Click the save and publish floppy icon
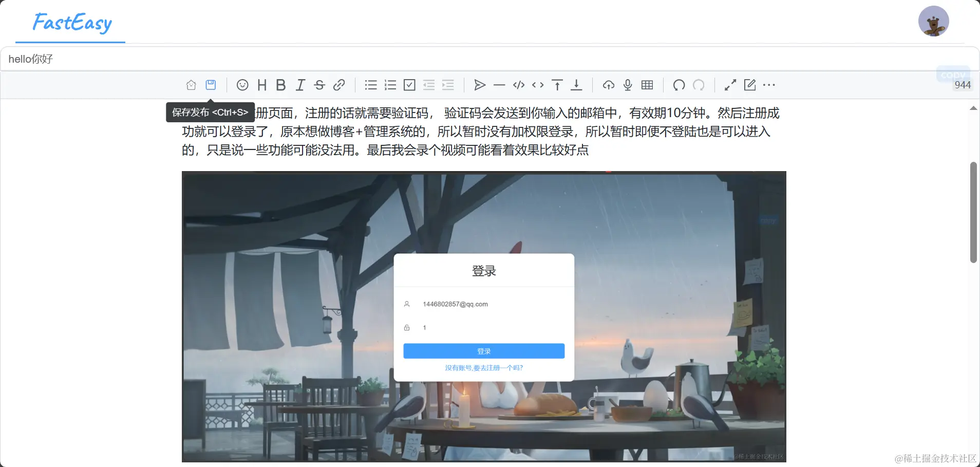The image size is (980, 467). [x=211, y=85]
